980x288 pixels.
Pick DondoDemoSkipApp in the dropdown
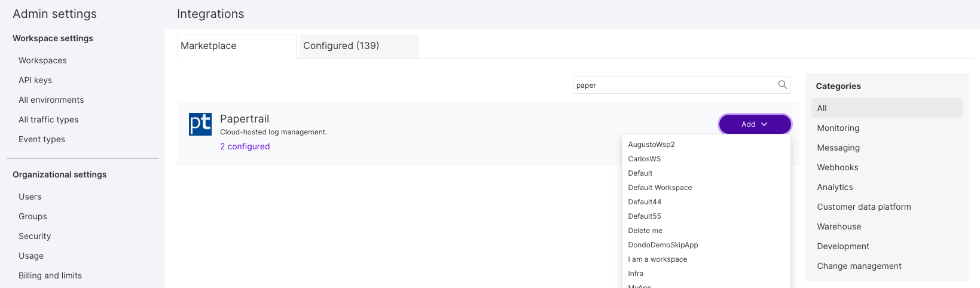tap(663, 245)
